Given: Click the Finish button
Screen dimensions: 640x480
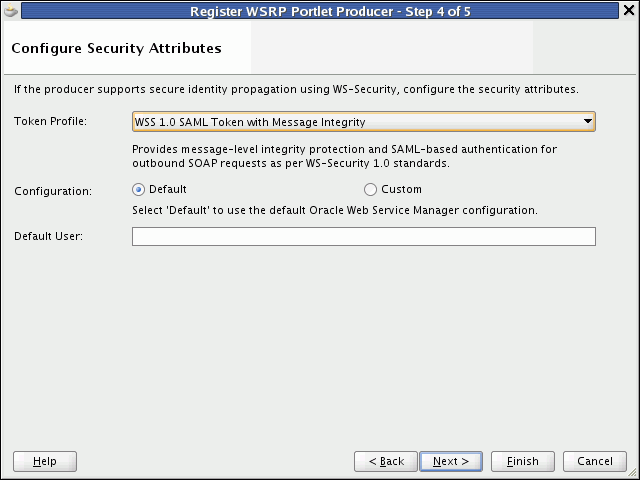Looking at the screenshot, I should pos(523,461).
